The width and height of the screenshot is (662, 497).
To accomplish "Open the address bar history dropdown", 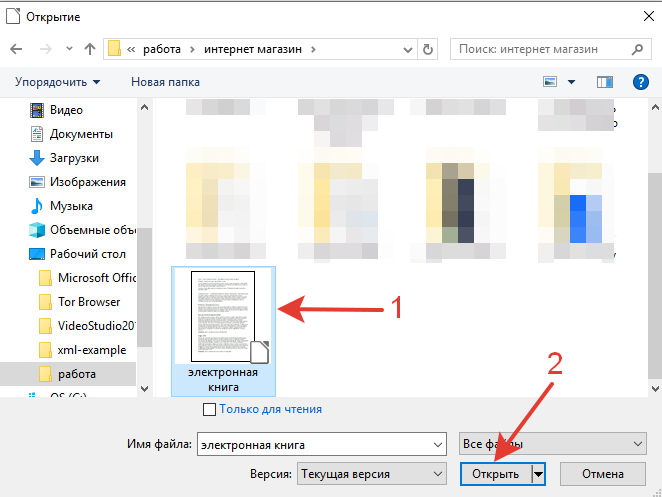I will click(408, 50).
